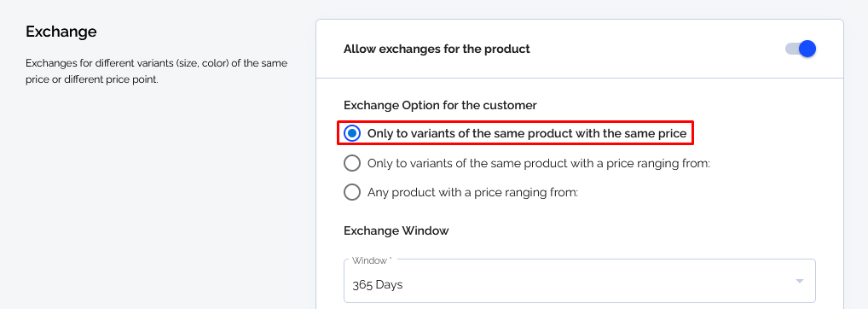The width and height of the screenshot is (868, 309).
Task: Click the Exchange Window section heading
Action: click(x=396, y=230)
